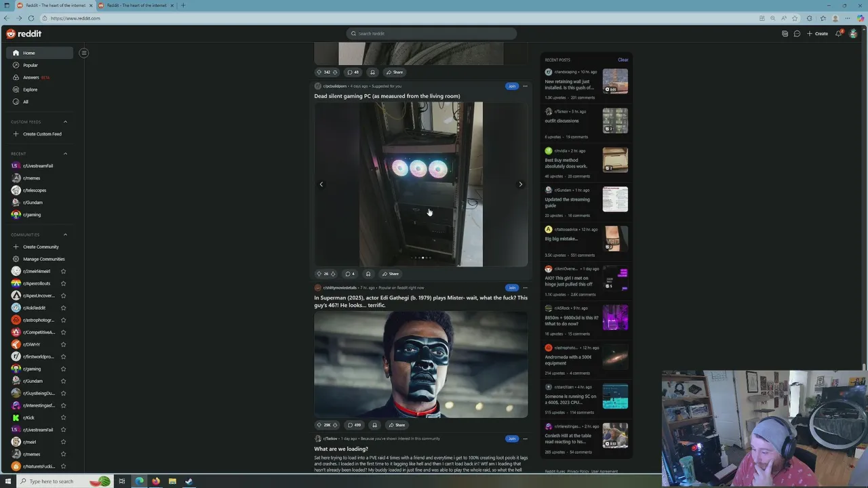Toggle favorite star for r/2meirl4meirl
Screen dimensions: 868x488
pyautogui.click(x=64, y=271)
